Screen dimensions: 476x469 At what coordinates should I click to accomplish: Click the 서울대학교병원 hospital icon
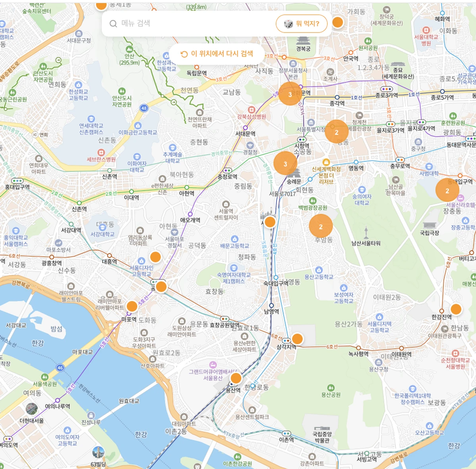[x=426, y=30]
